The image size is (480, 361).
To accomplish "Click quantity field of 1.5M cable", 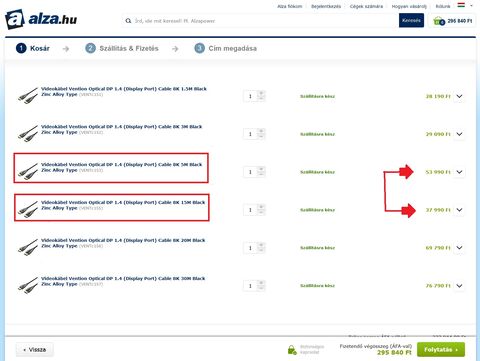I will (x=250, y=96).
